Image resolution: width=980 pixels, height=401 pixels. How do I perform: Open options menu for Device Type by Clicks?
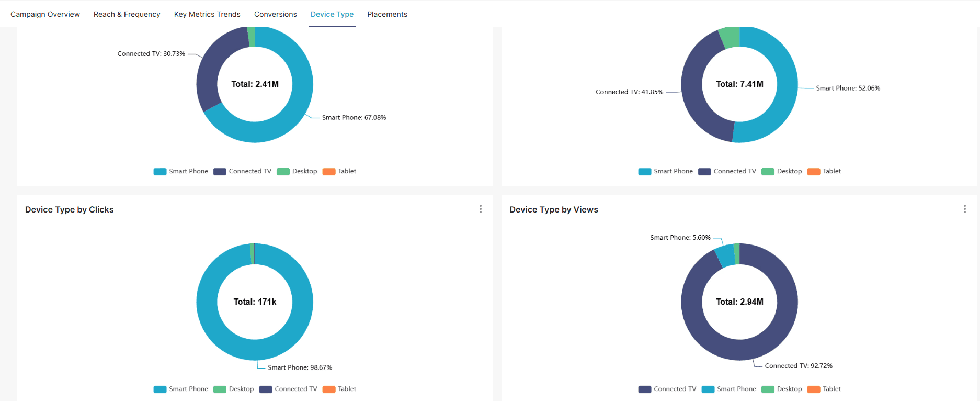(481, 209)
